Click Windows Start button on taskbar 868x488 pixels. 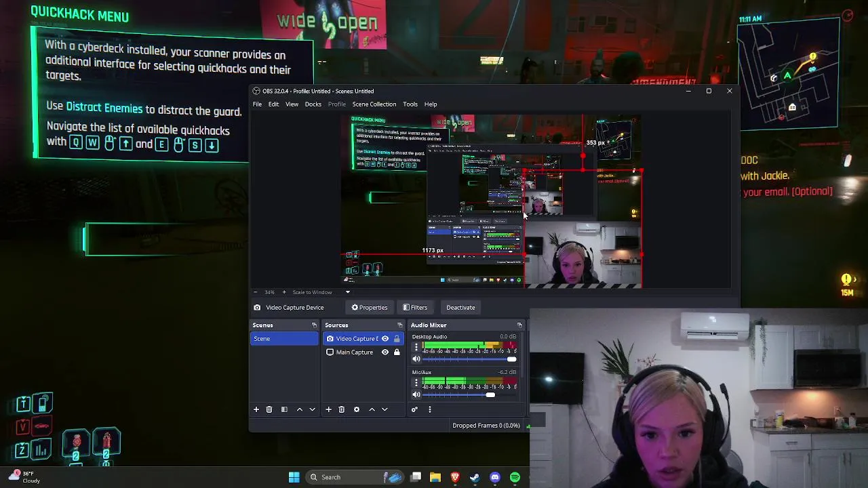click(x=294, y=477)
